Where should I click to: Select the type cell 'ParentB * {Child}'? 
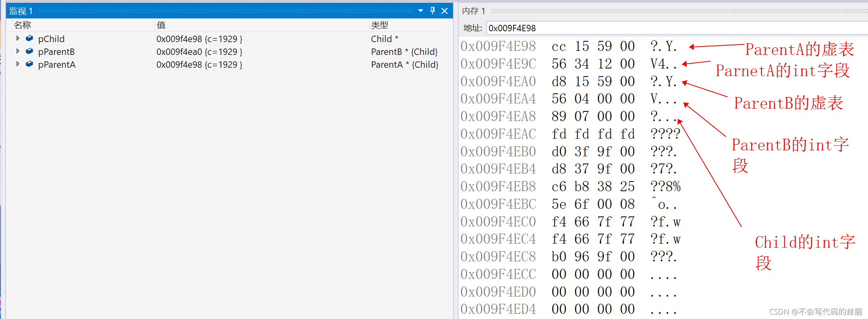coord(404,52)
